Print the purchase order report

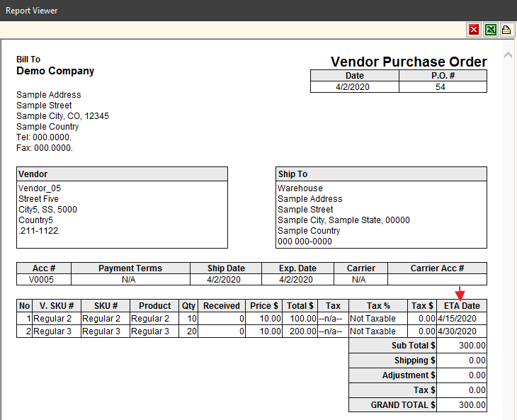506,30
